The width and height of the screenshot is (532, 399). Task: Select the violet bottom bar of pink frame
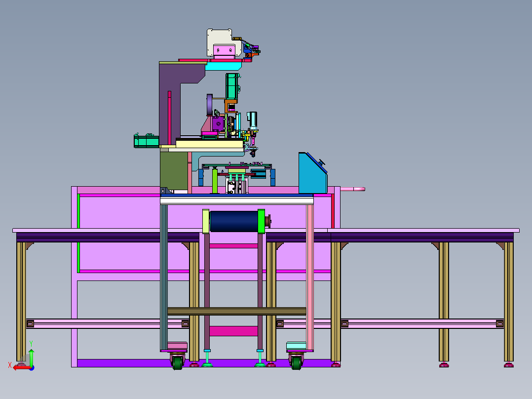click(203, 363)
